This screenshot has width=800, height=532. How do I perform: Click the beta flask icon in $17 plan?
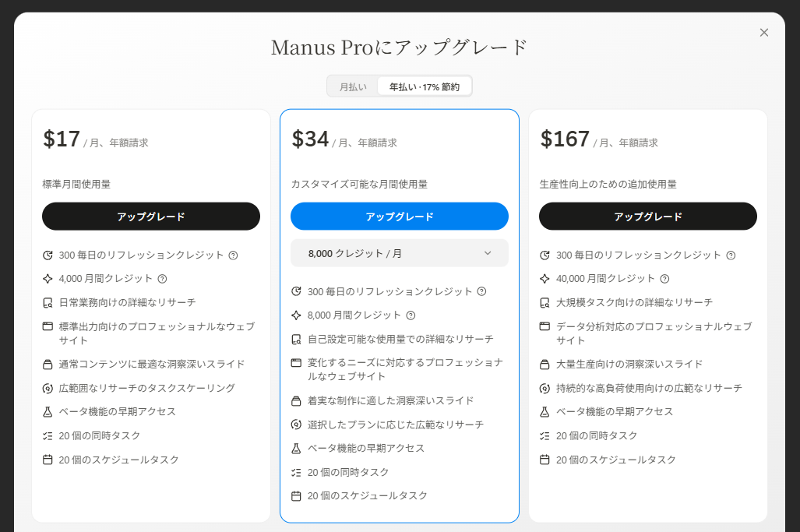[48, 411]
